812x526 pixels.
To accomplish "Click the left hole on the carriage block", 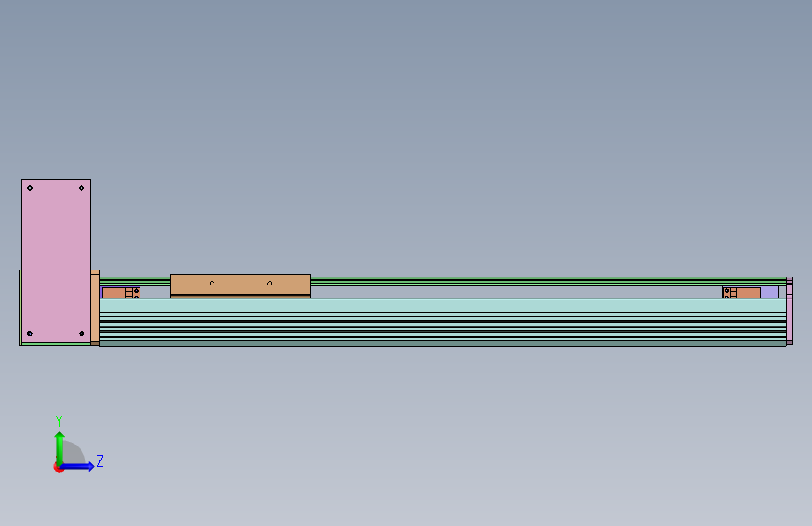I will 212,284.
